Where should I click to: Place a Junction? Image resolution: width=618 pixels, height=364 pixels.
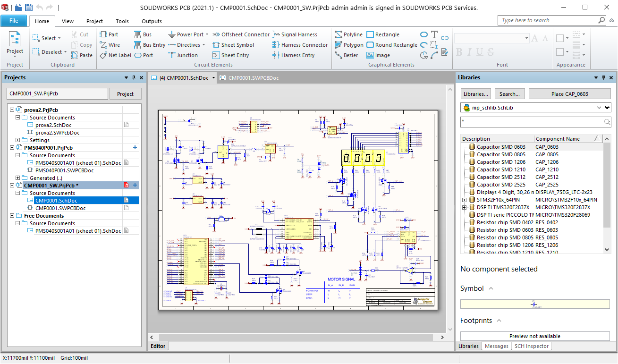point(183,55)
